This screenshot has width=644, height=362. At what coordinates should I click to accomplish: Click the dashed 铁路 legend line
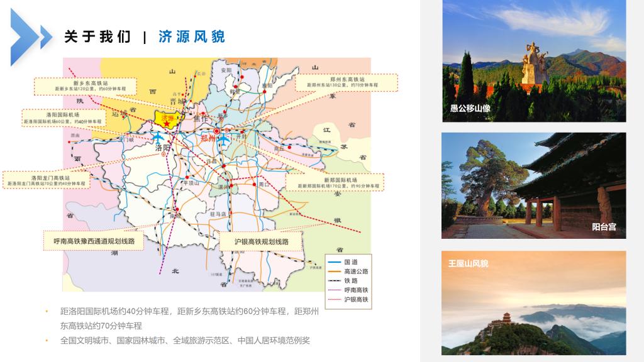click(333, 281)
